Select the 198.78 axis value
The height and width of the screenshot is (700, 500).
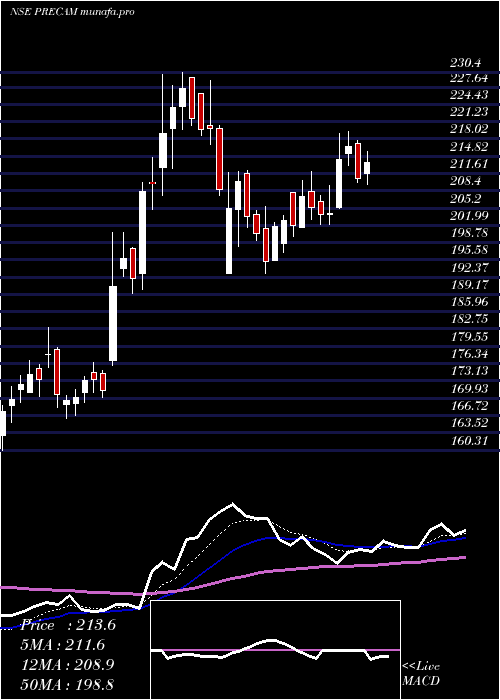pos(470,233)
